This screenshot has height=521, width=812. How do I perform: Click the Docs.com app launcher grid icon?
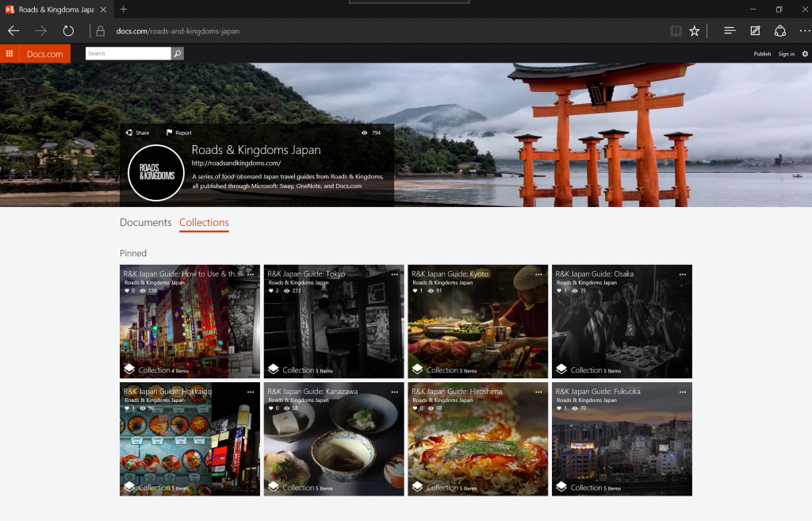[x=10, y=54]
